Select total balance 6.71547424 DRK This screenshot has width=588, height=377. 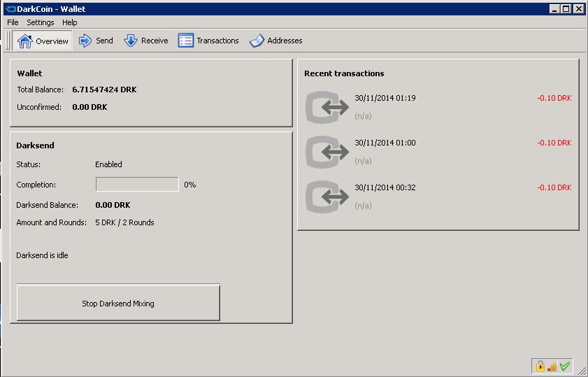(x=104, y=90)
